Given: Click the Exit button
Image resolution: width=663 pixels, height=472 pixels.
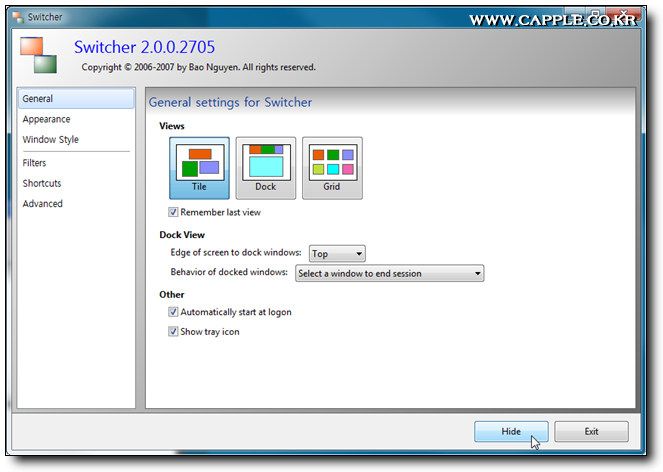Looking at the screenshot, I should pos(591,431).
